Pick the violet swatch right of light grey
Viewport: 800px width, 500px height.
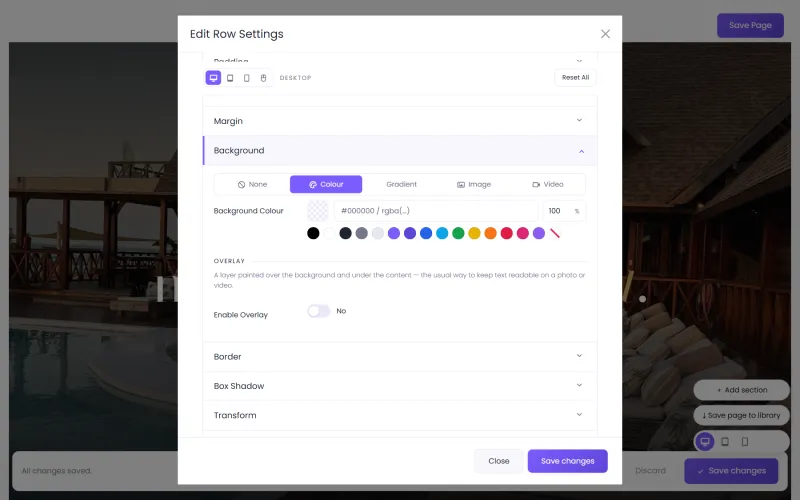click(394, 233)
